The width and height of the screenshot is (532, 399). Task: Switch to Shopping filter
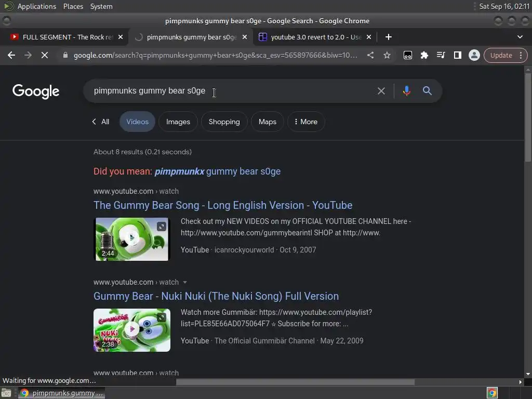[x=224, y=122]
